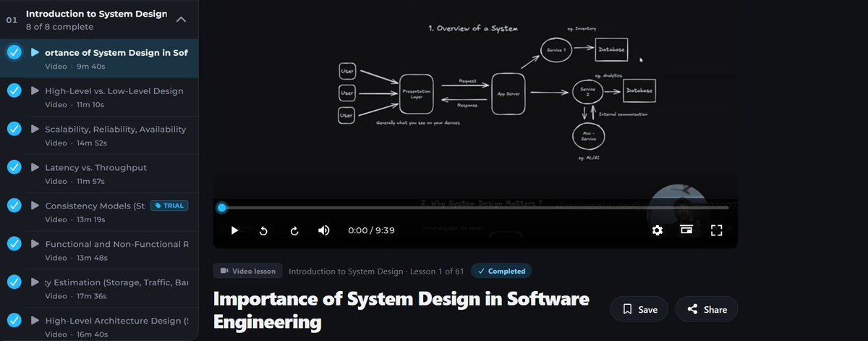The width and height of the screenshot is (868, 341).
Task: Click the TRIAL badge on Consistency Models
Action: 169,206
